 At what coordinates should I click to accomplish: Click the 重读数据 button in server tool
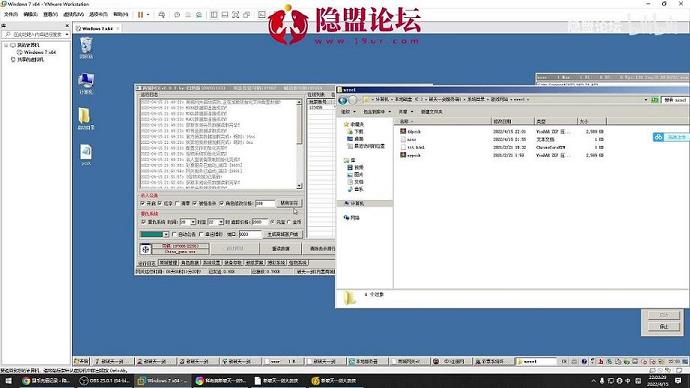coord(281,249)
